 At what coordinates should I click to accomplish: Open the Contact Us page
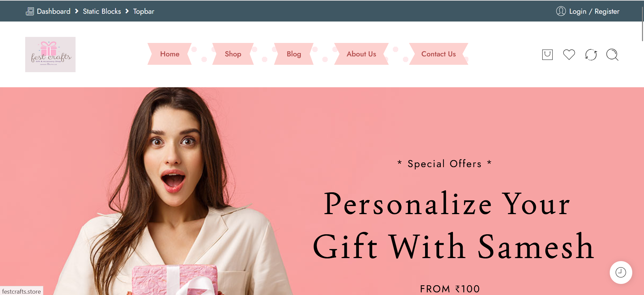tap(439, 54)
